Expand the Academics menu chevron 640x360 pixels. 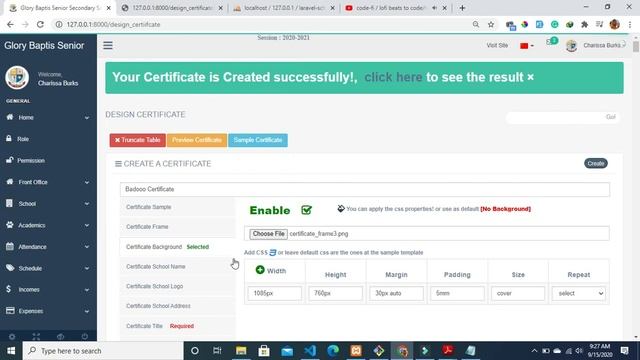coord(87,225)
